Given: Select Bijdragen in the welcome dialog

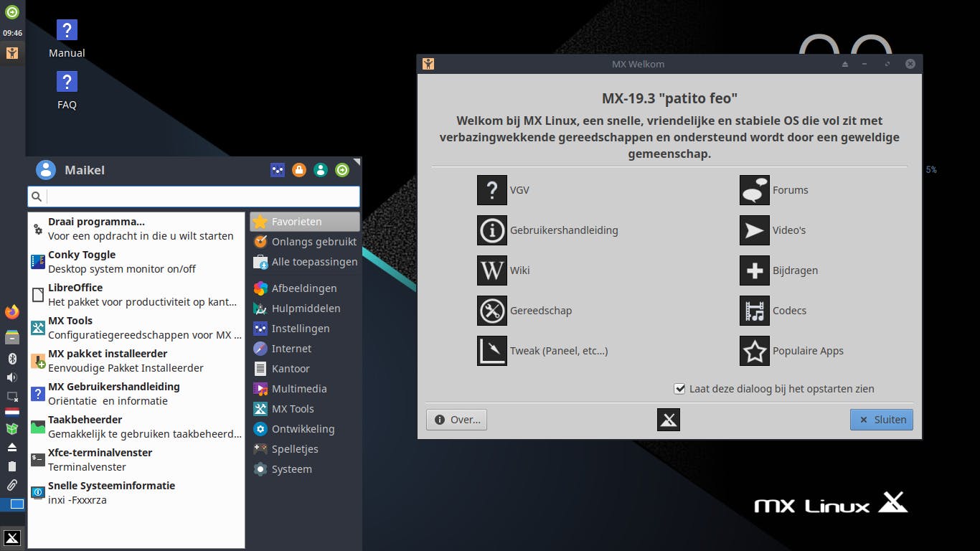Looking at the screenshot, I should (779, 270).
